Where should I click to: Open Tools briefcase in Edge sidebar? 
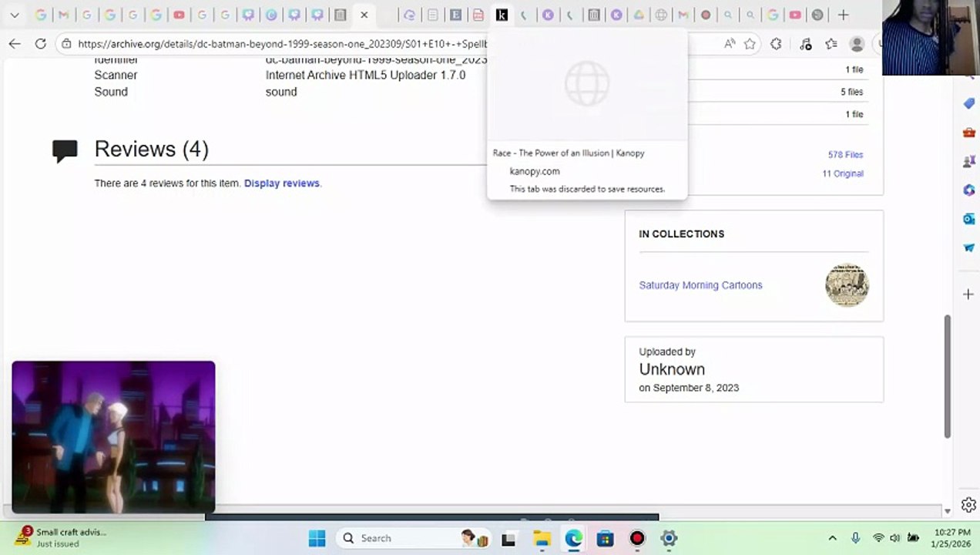969,133
